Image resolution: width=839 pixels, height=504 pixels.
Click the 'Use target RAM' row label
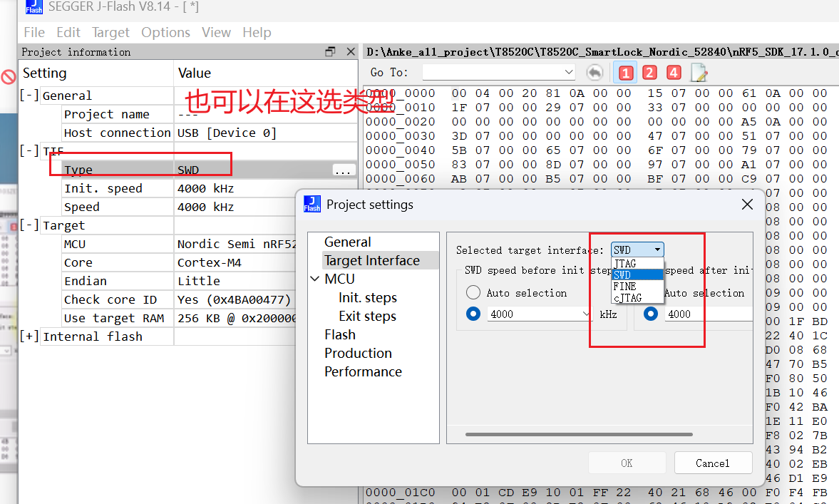click(114, 319)
